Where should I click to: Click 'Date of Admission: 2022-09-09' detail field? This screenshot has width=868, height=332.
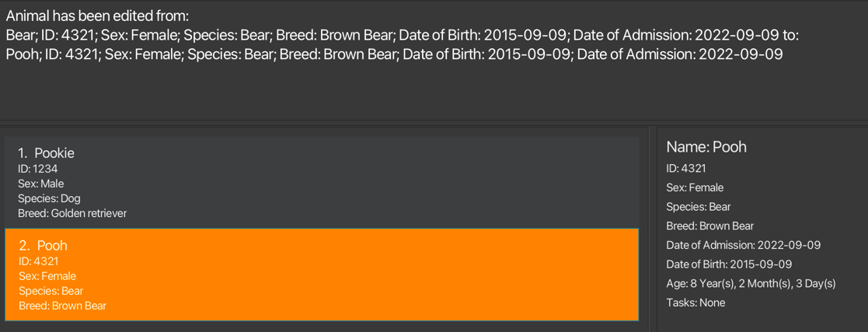click(743, 245)
